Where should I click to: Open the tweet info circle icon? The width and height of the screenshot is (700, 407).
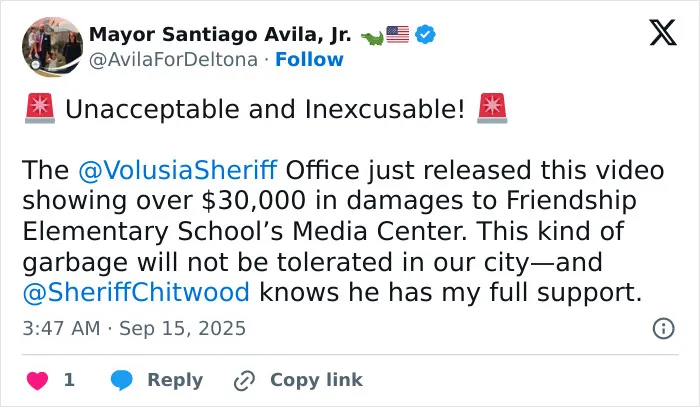point(663,329)
